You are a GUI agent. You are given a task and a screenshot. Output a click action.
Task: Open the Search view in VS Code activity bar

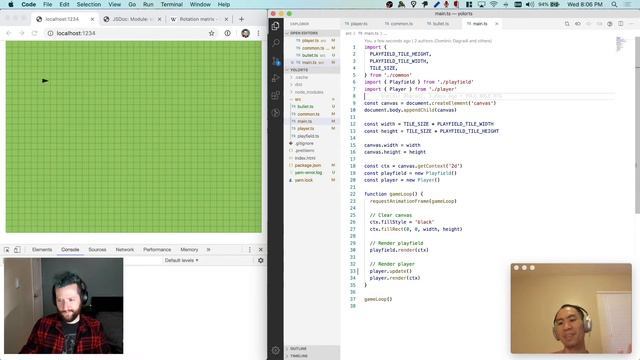tap(276, 43)
